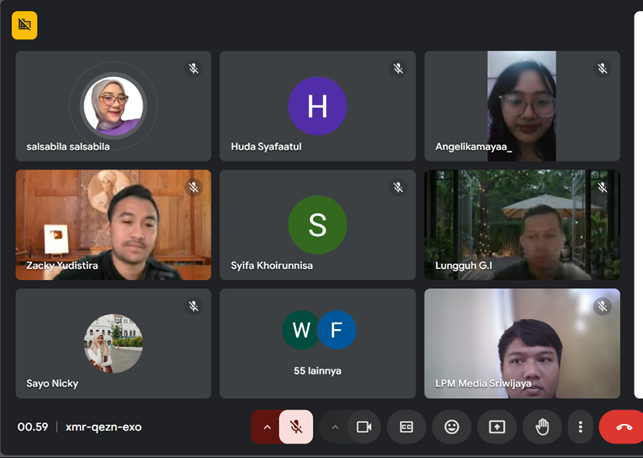
Task: Click the present screen icon
Action: click(x=497, y=427)
